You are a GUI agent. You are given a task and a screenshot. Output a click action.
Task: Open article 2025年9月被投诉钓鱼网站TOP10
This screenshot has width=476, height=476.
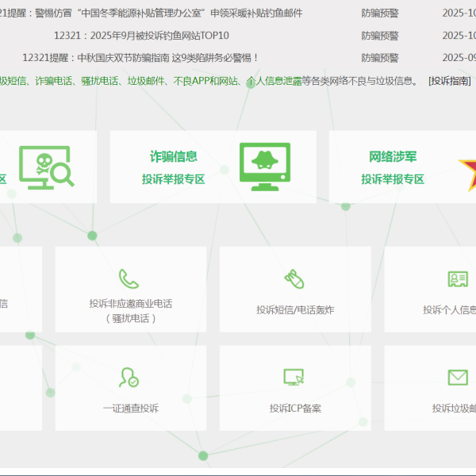click(141, 36)
